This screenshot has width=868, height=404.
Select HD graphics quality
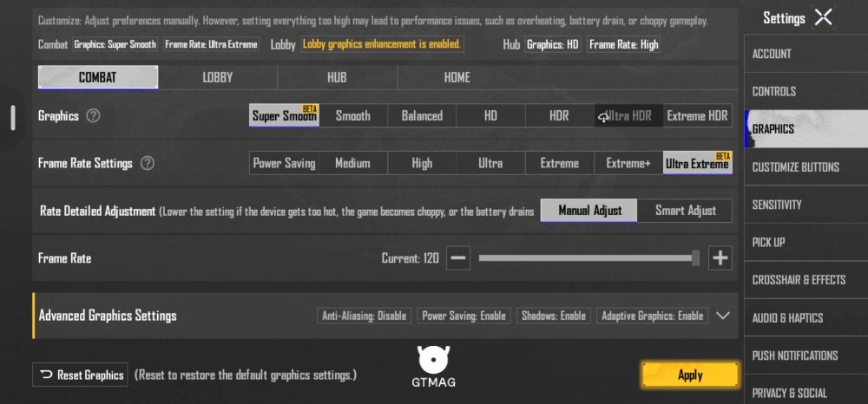point(490,115)
